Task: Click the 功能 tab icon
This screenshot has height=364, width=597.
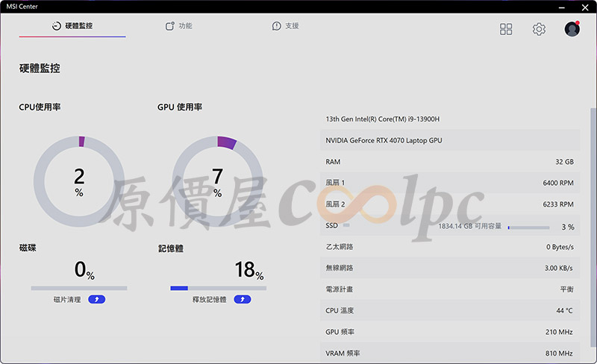Action: (170, 26)
